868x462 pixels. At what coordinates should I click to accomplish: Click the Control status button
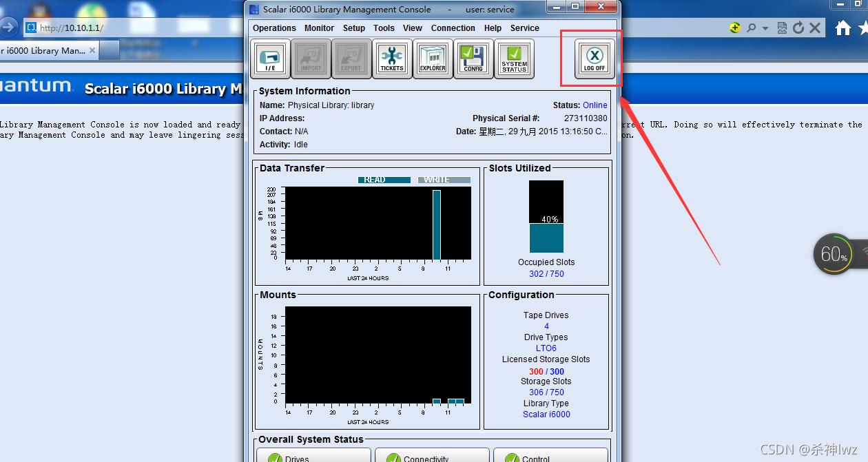(x=550, y=456)
